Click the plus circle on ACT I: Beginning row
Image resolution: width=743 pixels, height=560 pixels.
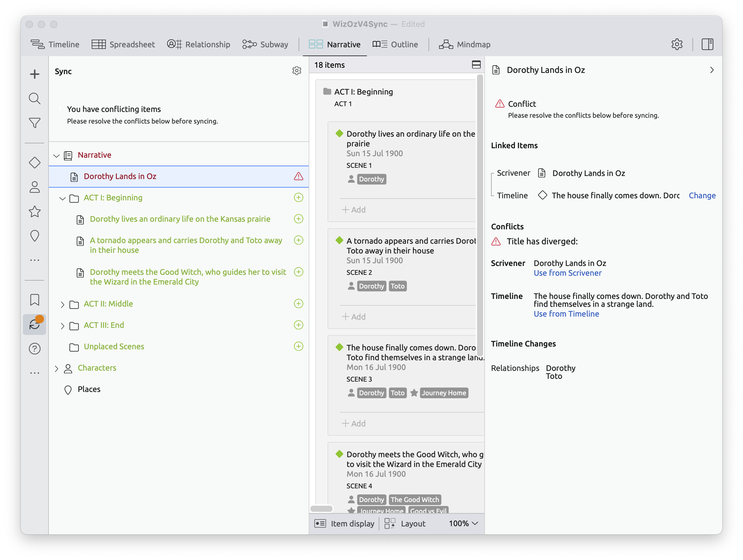[298, 197]
